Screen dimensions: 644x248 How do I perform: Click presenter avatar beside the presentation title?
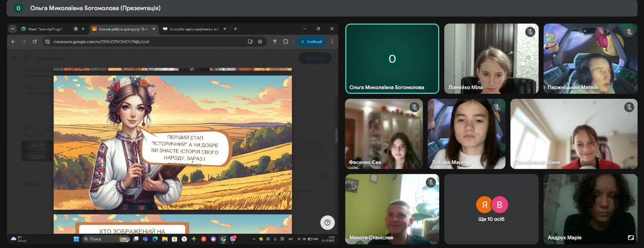pyautogui.click(x=19, y=8)
